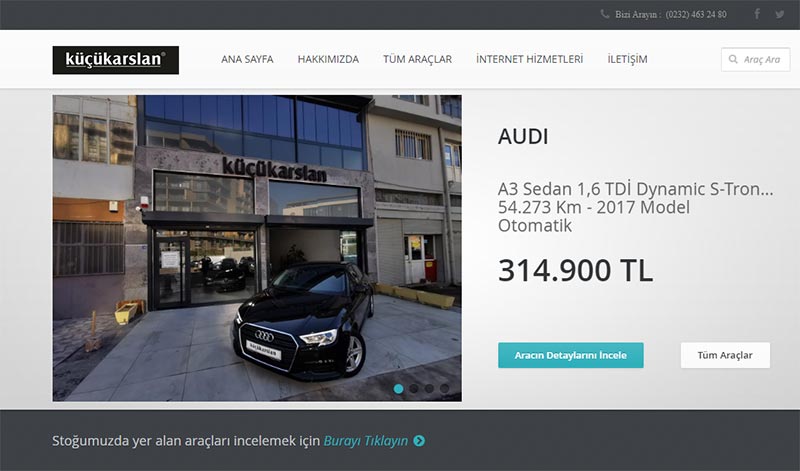Open the Facebook icon in top bar
This screenshot has height=471, width=800.
757,14
